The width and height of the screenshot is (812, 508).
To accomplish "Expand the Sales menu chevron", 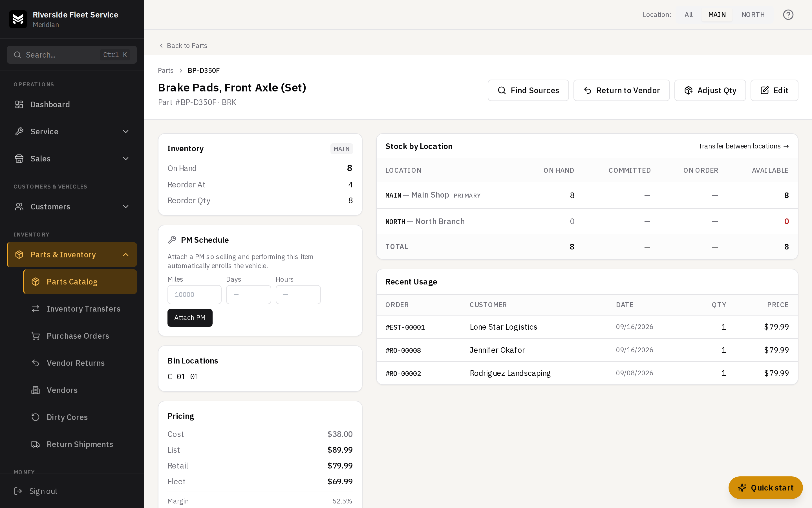I will click(x=126, y=159).
